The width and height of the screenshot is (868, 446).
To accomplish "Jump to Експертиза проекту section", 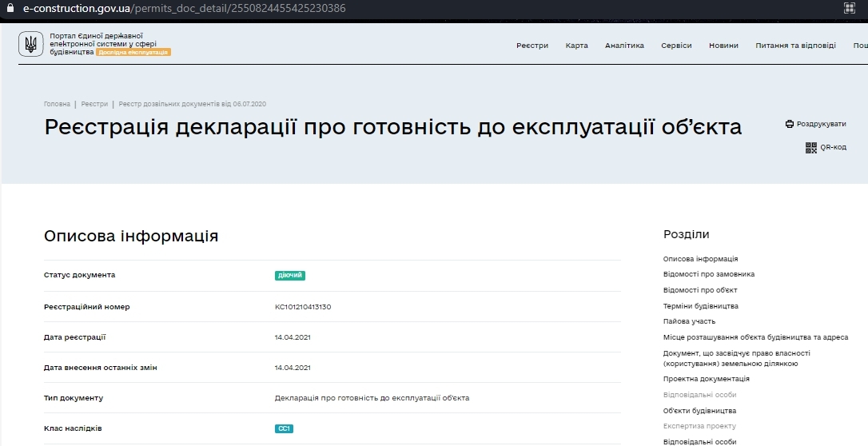I will pyautogui.click(x=699, y=426).
